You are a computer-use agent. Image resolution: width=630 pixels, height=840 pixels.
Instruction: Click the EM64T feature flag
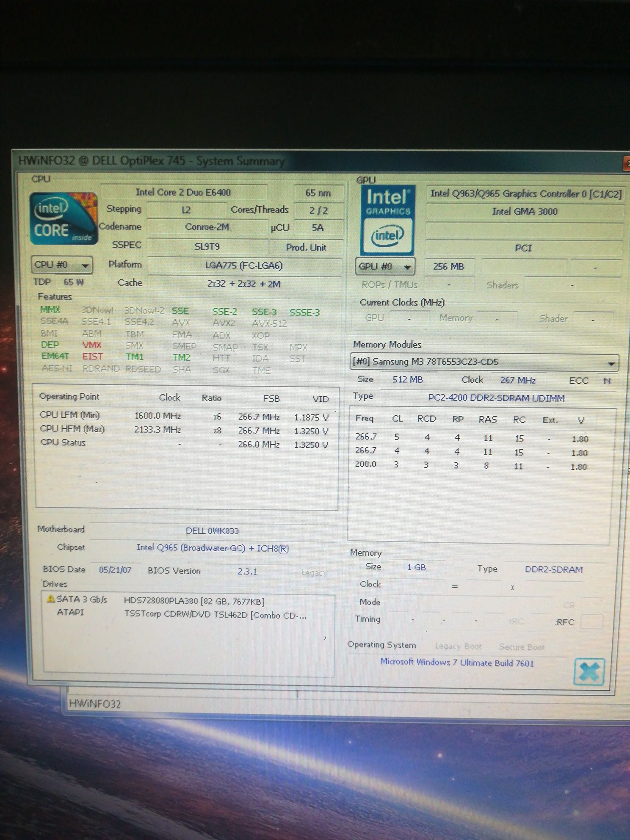[x=55, y=356]
